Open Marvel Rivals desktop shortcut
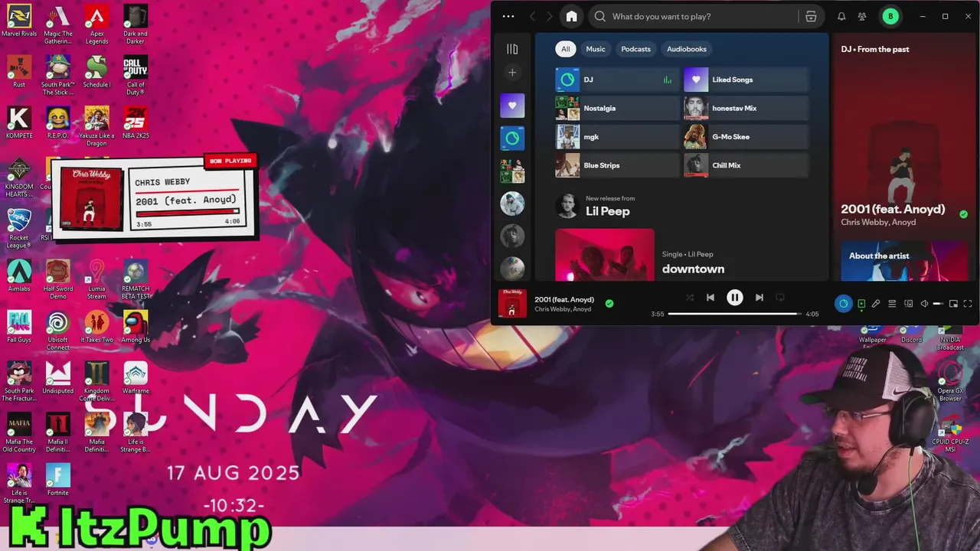Screen dimensions: 980x551 point(19,21)
